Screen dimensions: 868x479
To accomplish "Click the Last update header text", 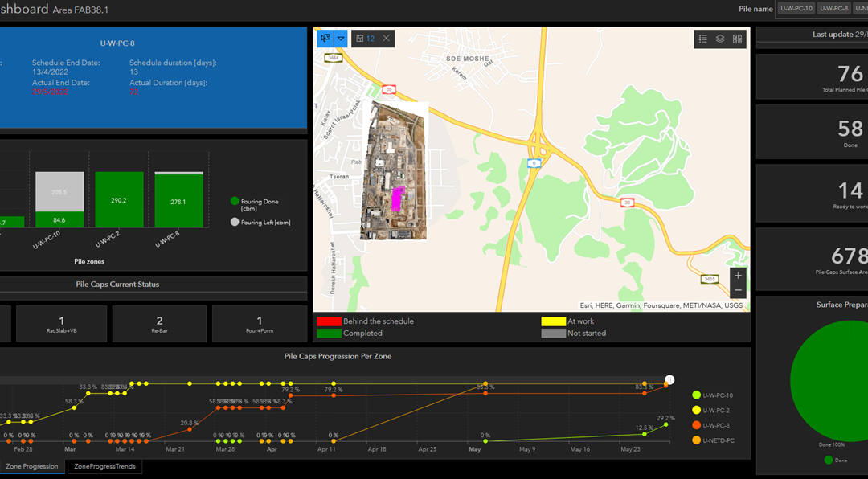I will [840, 35].
